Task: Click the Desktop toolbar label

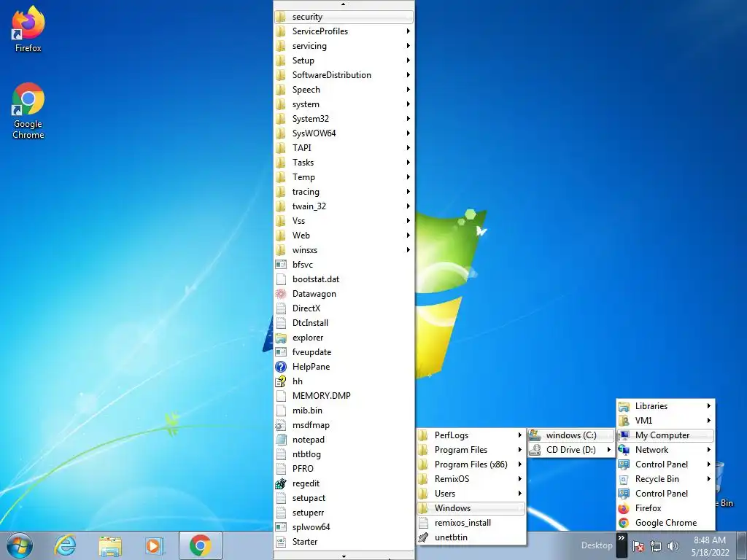Action: (597, 545)
